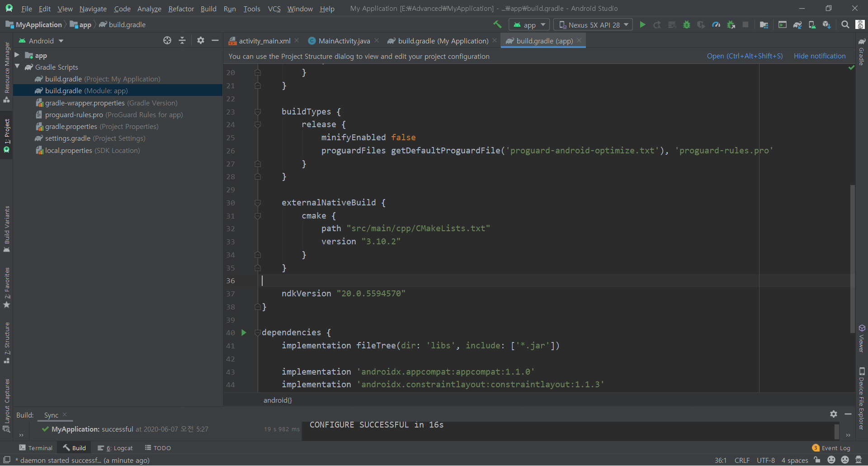This screenshot has width=868, height=466.
Task: Open Build panel gear settings
Action: point(834,414)
